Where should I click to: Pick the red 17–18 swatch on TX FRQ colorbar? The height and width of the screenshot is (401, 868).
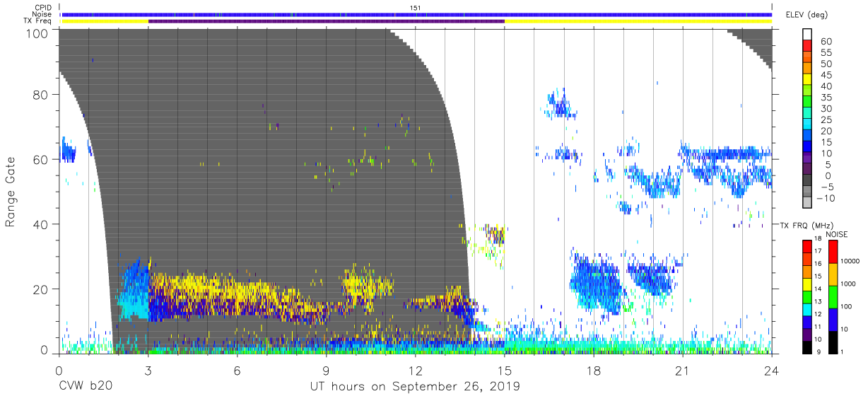tap(807, 247)
